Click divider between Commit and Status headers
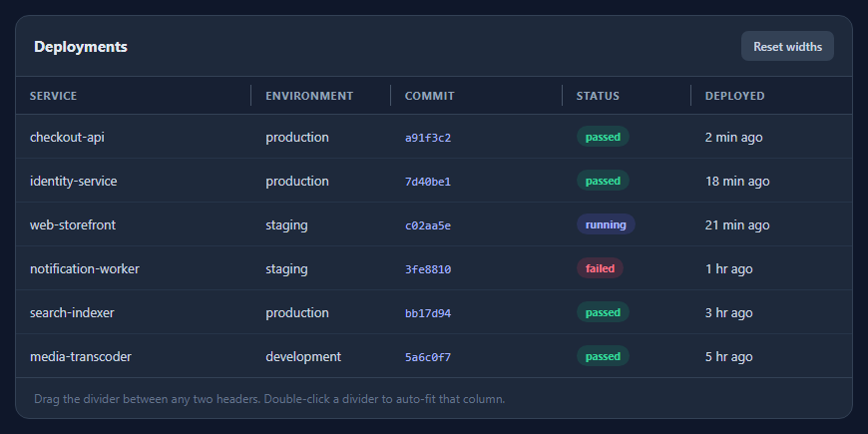Image resolution: width=868 pixels, height=434 pixels. pyautogui.click(x=563, y=95)
